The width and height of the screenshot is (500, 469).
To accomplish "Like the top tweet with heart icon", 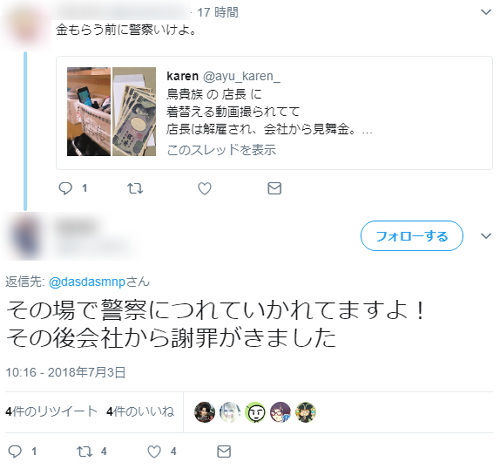I will [205, 189].
